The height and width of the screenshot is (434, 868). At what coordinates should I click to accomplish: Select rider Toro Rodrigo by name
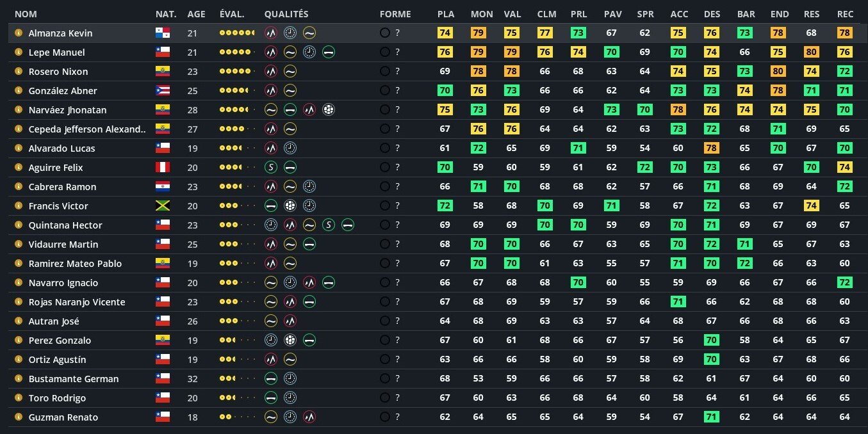click(57, 398)
